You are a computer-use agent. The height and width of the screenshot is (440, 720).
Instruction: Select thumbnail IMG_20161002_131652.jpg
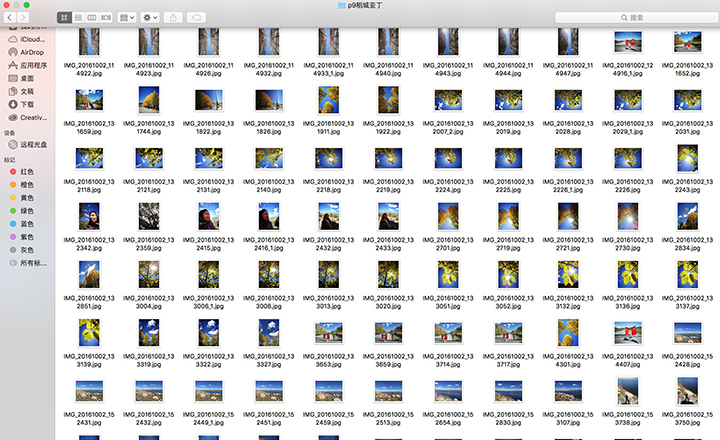coord(687,42)
